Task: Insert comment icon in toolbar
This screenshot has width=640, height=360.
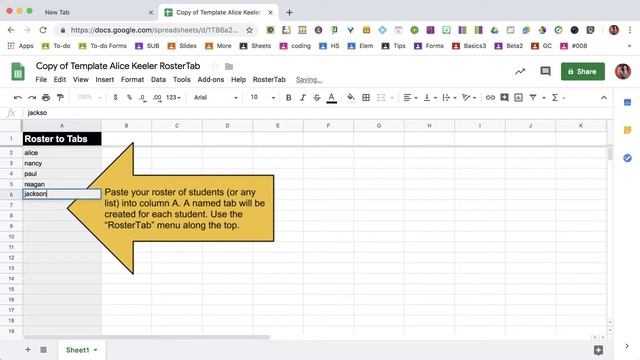Action: 504,98
